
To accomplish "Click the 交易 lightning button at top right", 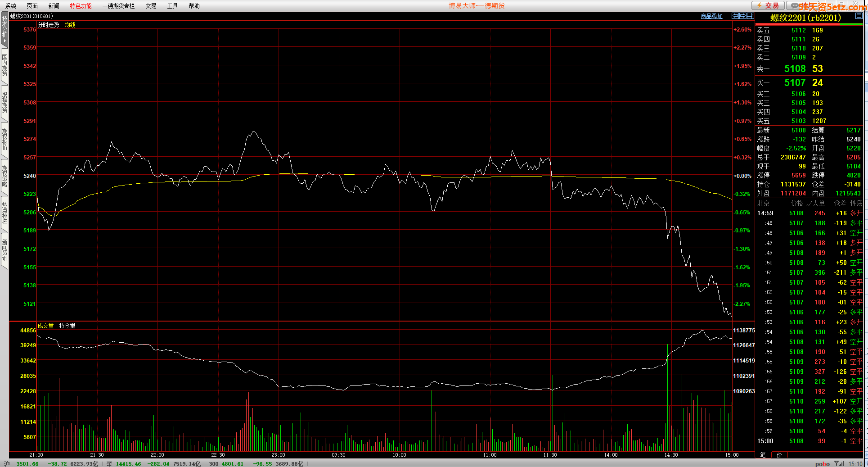I will coord(768,5).
